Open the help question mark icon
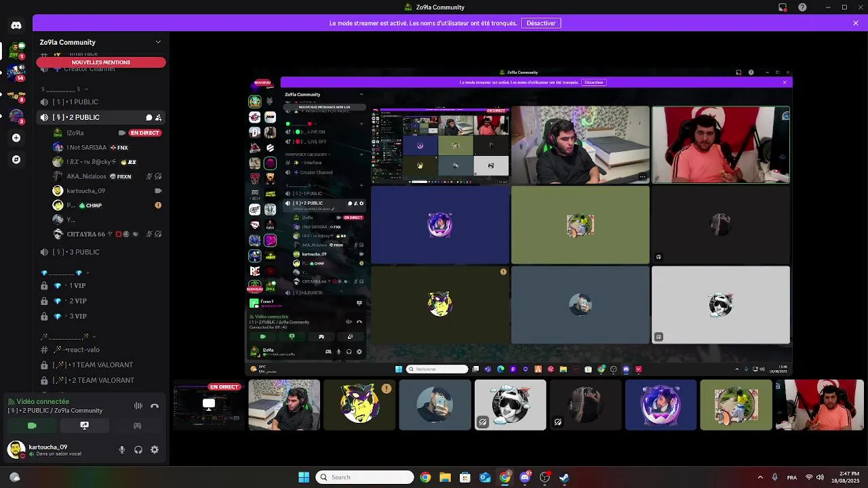868x488 pixels. [x=803, y=7]
